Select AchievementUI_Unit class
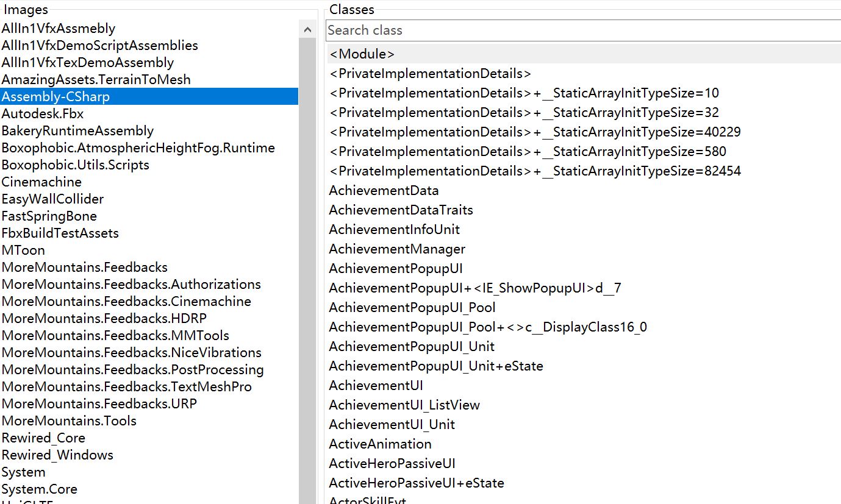The image size is (841, 504). (584, 424)
